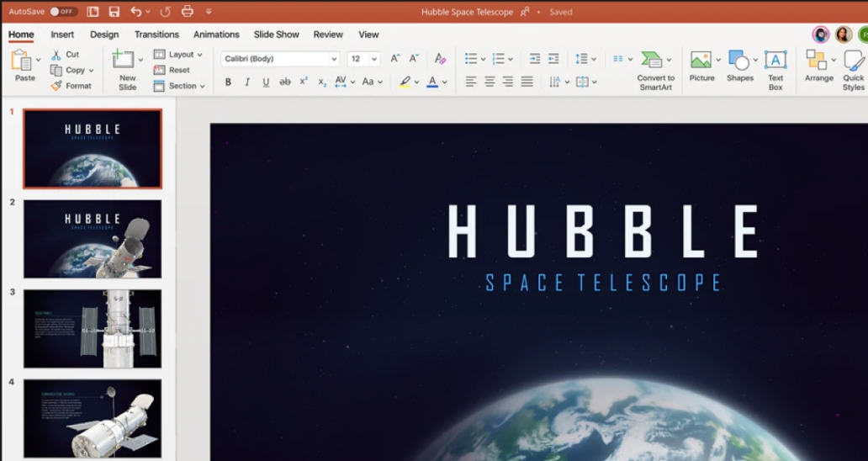Click the Arrange icon

pos(817,59)
